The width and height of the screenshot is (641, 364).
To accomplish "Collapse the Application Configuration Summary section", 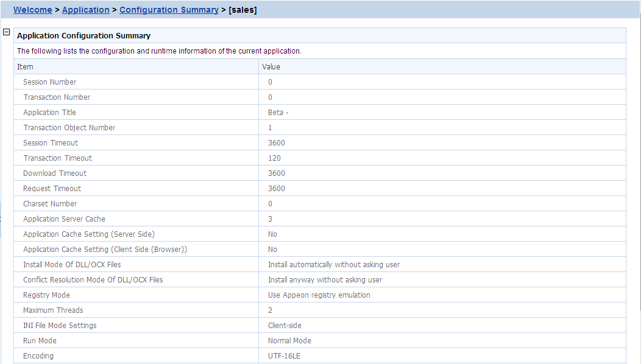I will (7, 32).
